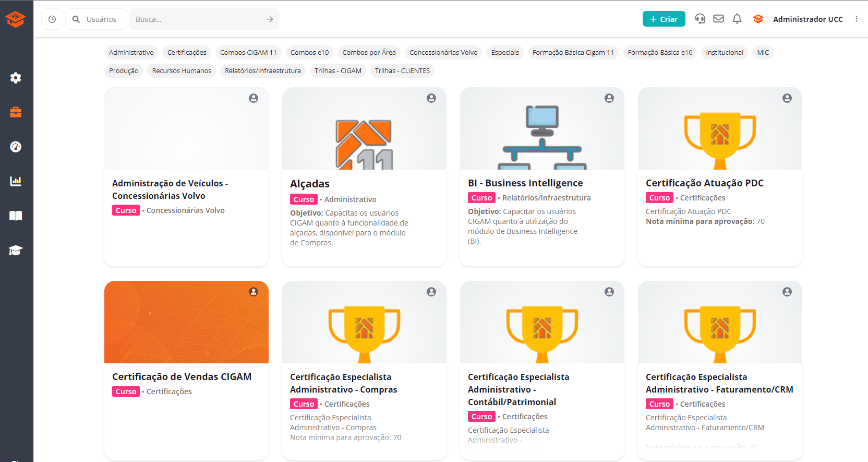Open the dashboard gauge icon
868x462 pixels.
point(16,147)
